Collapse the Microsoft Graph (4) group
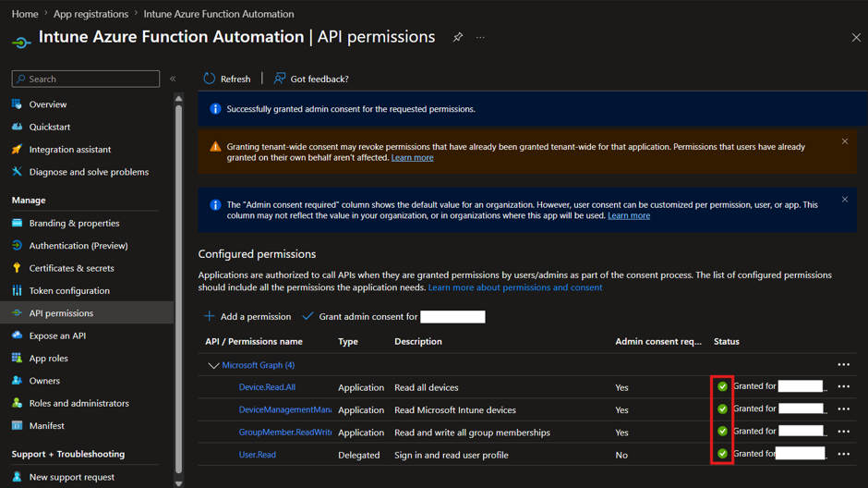 tap(213, 366)
